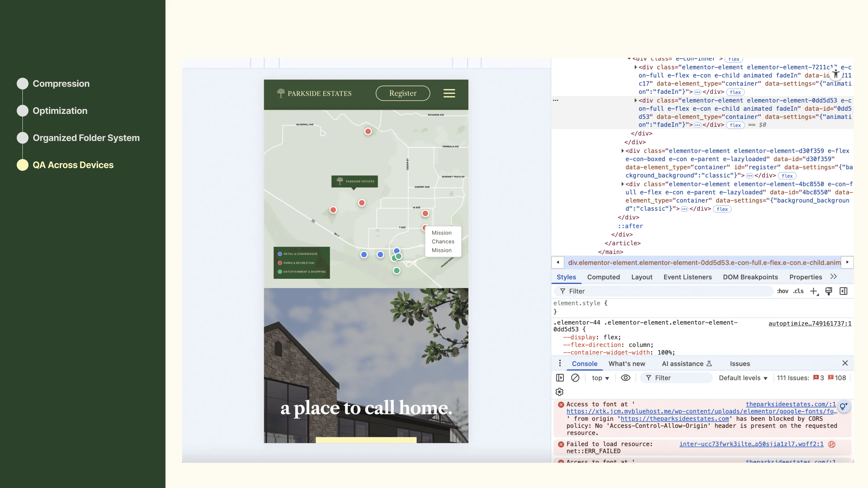The width and height of the screenshot is (868, 488).
Task: Open the Issues drawer tab
Action: [740, 364]
